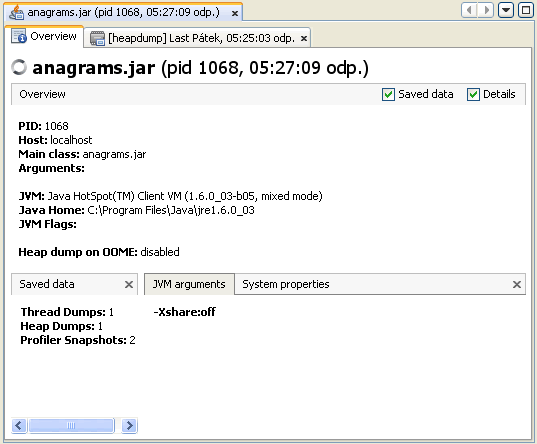Click the 'Heap Dumps: 1' text
Screen dimensions: 537x444
point(62,326)
